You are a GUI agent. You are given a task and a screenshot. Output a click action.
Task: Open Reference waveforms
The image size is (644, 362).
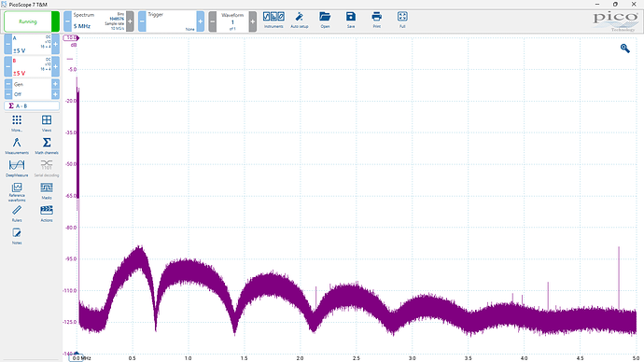point(17,191)
